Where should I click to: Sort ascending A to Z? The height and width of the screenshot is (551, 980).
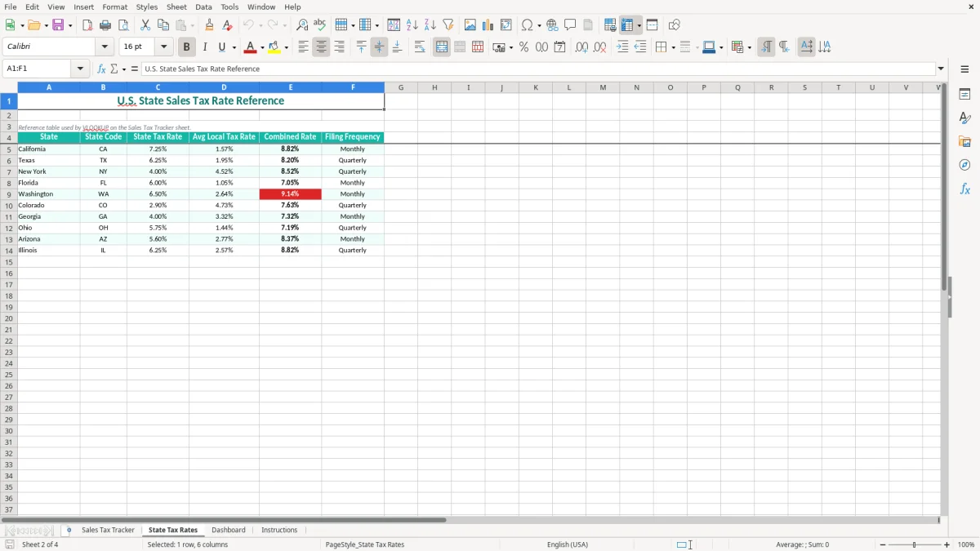tap(412, 25)
